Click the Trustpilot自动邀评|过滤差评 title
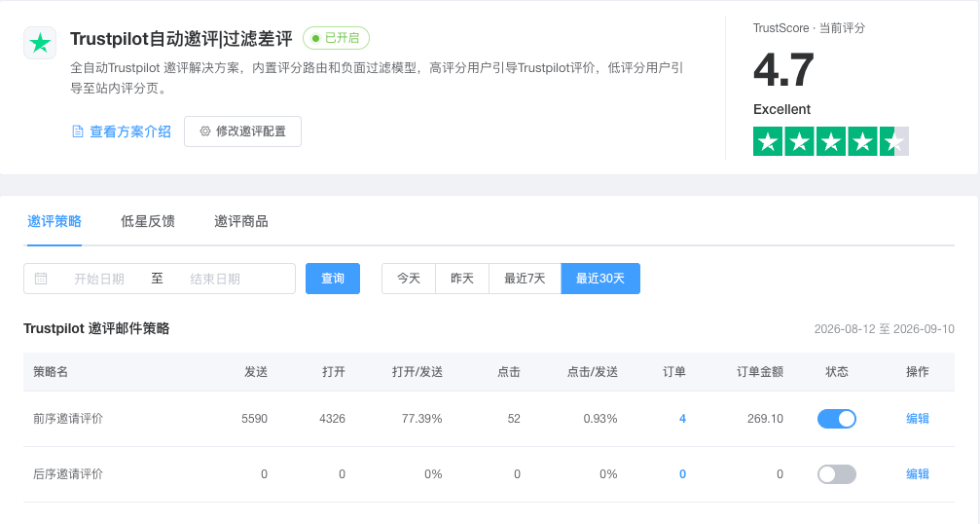The image size is (980, 524). pos(181,39)
